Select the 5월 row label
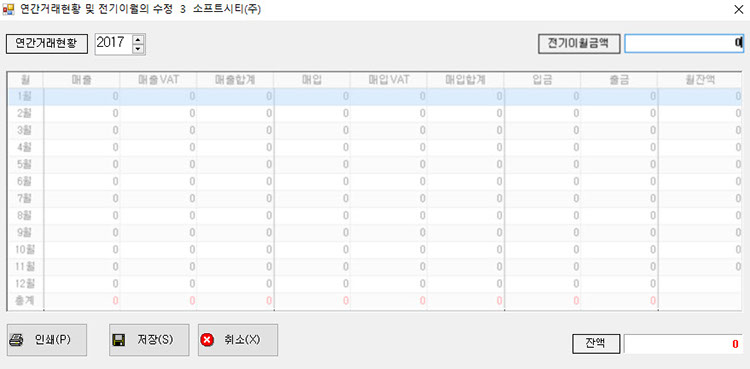The height and width of the screenshot is (369, 750). tap(25, 164)
